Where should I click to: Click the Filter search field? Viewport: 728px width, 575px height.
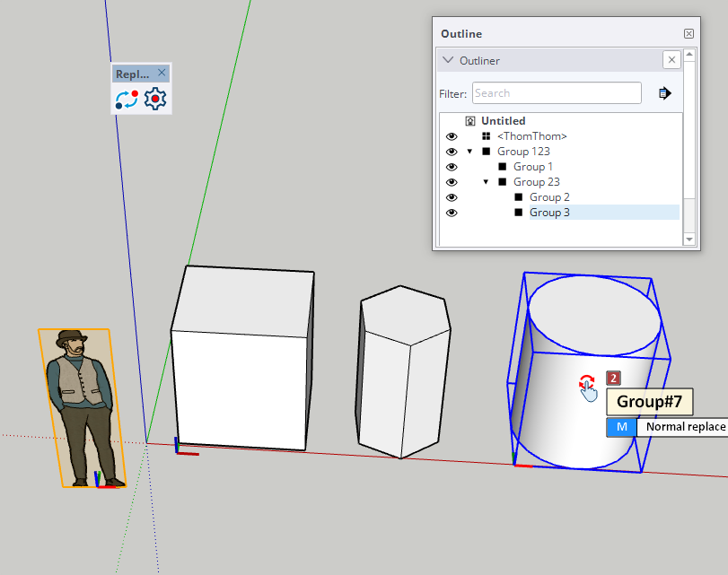pyautogui.click(x=556, y=93)
